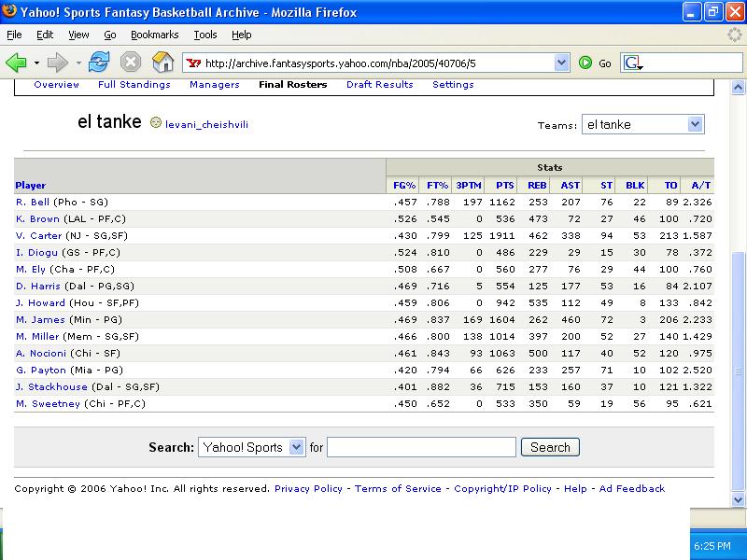Go to the Home page icon
Image resolution: width=747 pixels, height=560 pixels.
click(162, 63)
